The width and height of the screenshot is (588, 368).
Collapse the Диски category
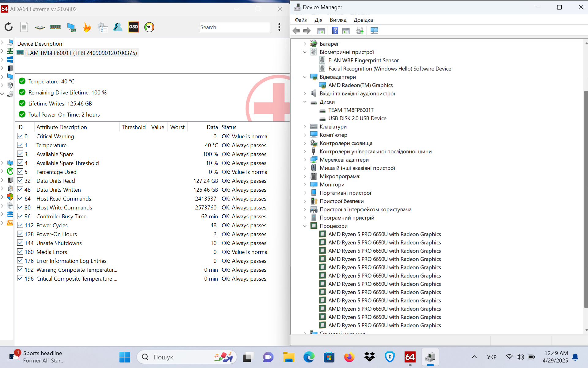pyautogui.click(x=305, y=102)
